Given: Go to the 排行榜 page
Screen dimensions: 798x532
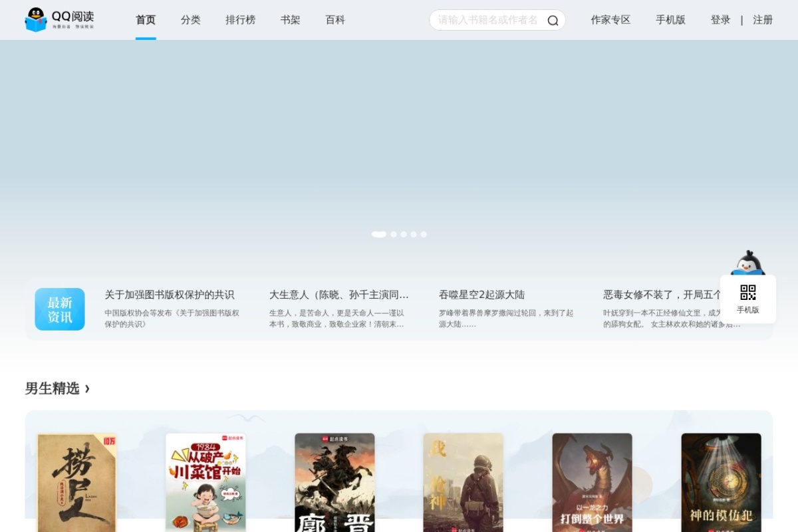Looking at the screenshot, I should (x=241, y=20).
